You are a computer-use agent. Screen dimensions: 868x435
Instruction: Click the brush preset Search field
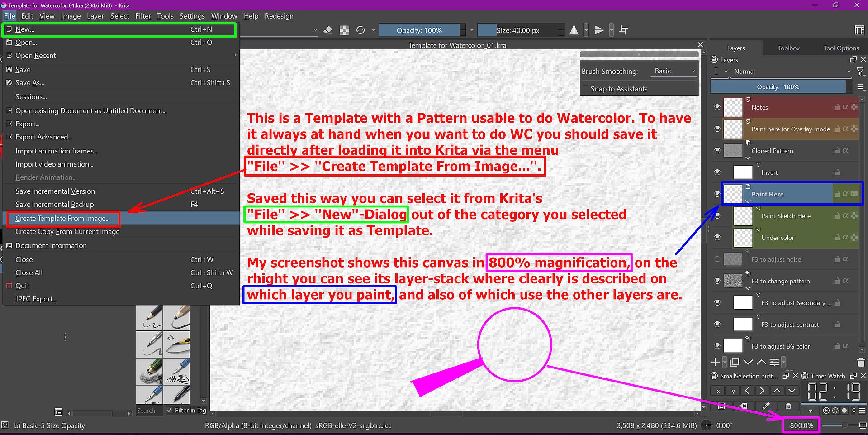149,411
